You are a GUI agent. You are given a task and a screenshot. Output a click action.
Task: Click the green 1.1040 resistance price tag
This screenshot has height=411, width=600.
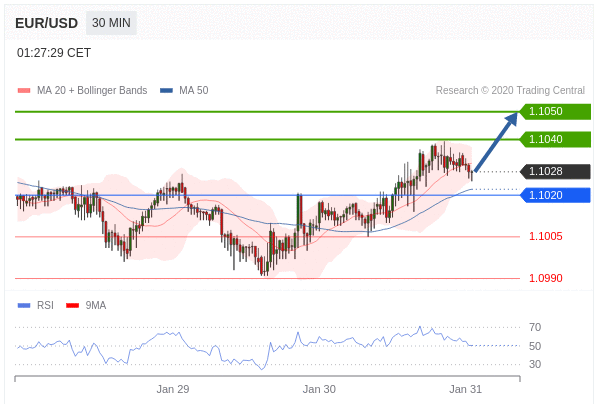point(555,139)
